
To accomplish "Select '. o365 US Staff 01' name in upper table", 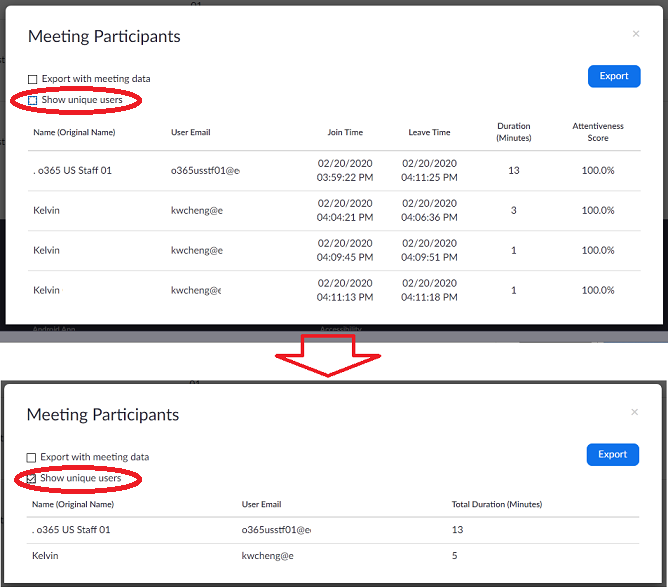I will point(72,171).
